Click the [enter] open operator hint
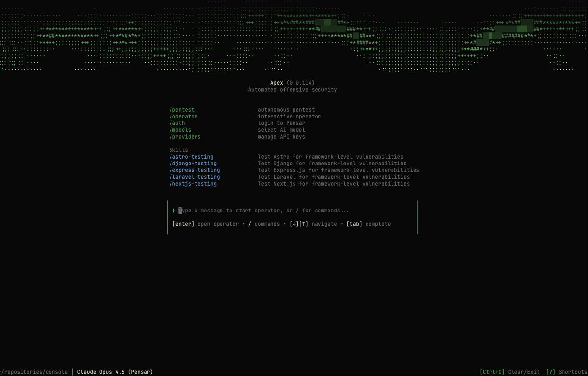This screenshot has width=588, height=376. click(x=205, y=224)
